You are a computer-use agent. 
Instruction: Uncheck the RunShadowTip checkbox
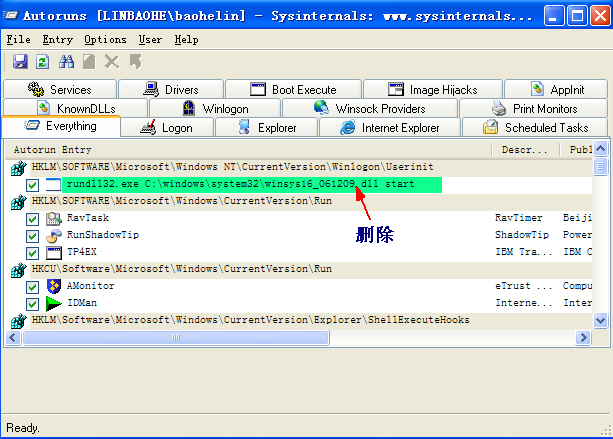(32, 236)
